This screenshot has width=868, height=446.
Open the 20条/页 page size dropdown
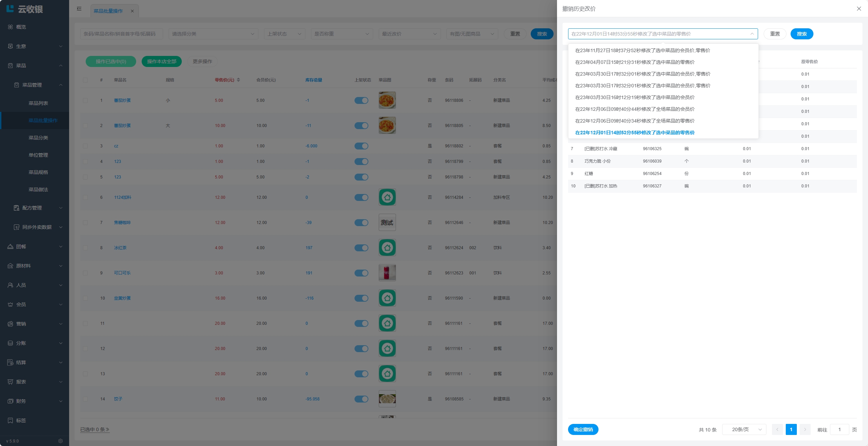coord(744,429)
